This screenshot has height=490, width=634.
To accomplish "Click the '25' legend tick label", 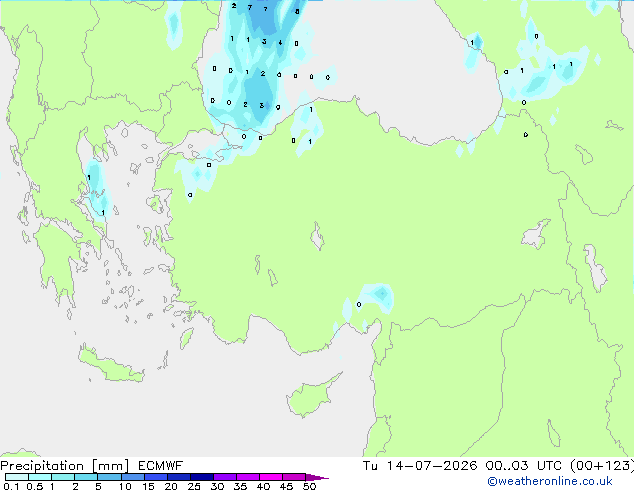I will pyautogui.click(x=194, y=486).
